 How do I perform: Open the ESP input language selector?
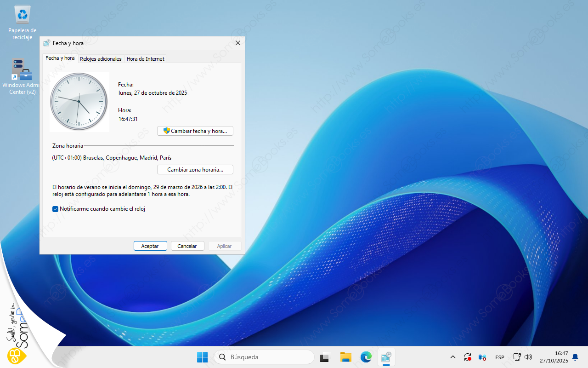click(x=500, y=357)
